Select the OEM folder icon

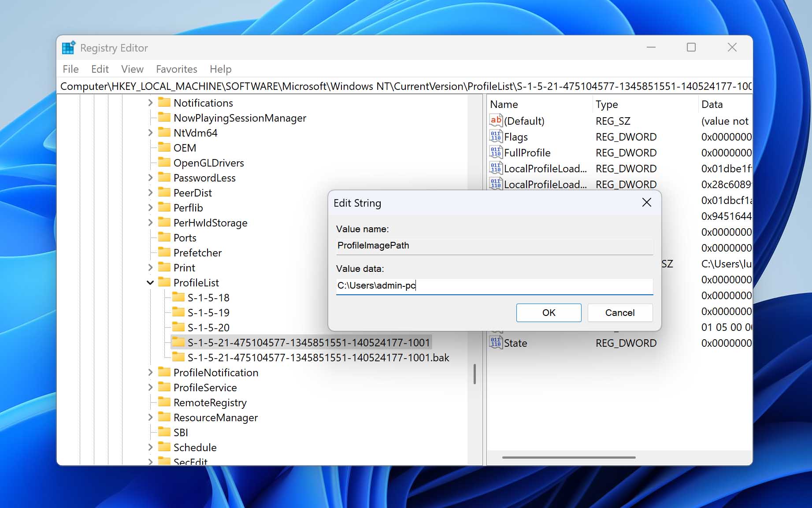(164, 147)
